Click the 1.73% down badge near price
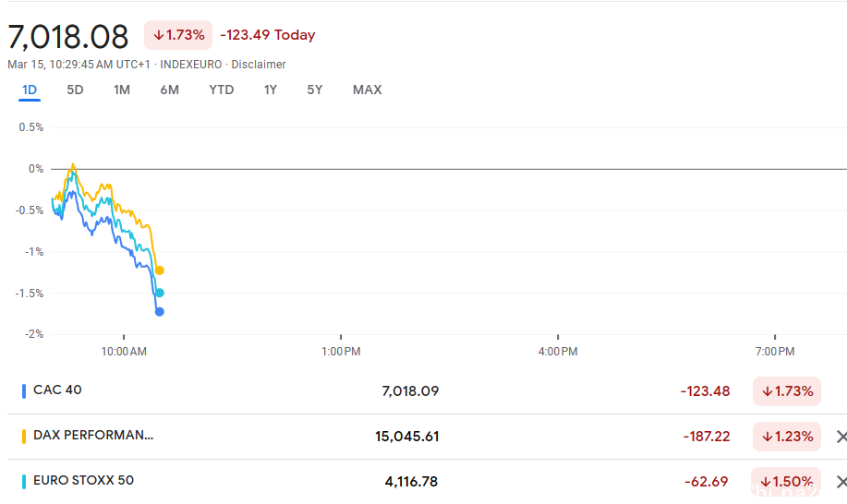This screenshot has height=504, width=847. point(178,35)
